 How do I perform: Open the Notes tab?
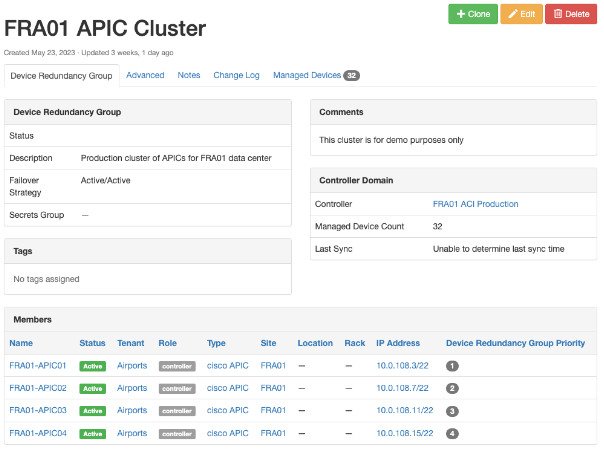[189, 75]
